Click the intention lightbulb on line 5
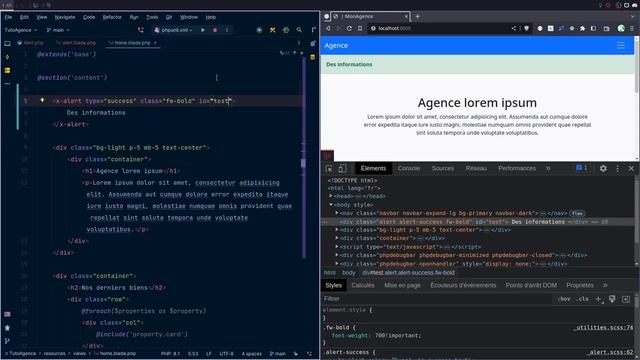 pyautogui.click(x=42, y=100)
